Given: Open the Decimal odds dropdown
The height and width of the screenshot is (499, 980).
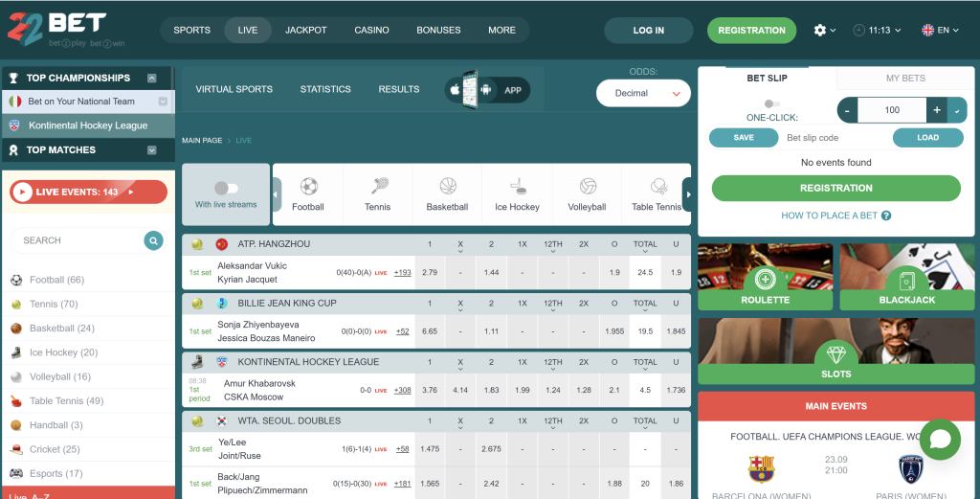Looking at the screenshot, I should pos(643,93).
